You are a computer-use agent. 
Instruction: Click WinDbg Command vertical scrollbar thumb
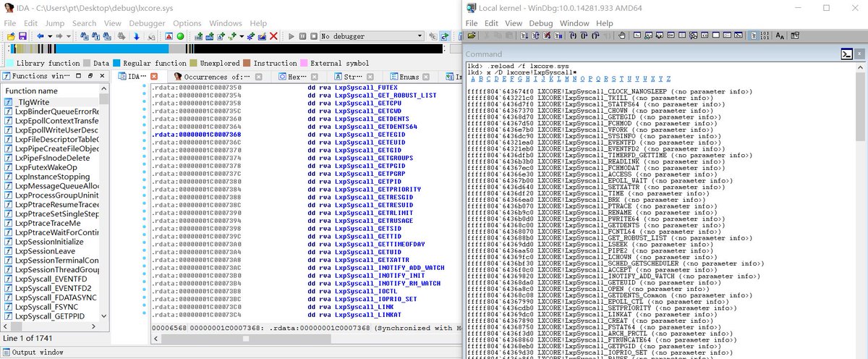860,107
